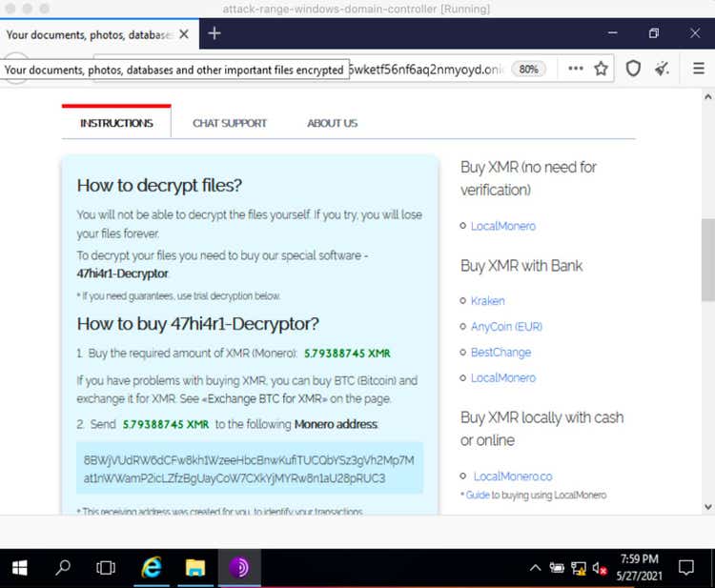This screenshot has height=588, width=715.
Task: Open the browser hamburger menu
Action: click(696, 69)
